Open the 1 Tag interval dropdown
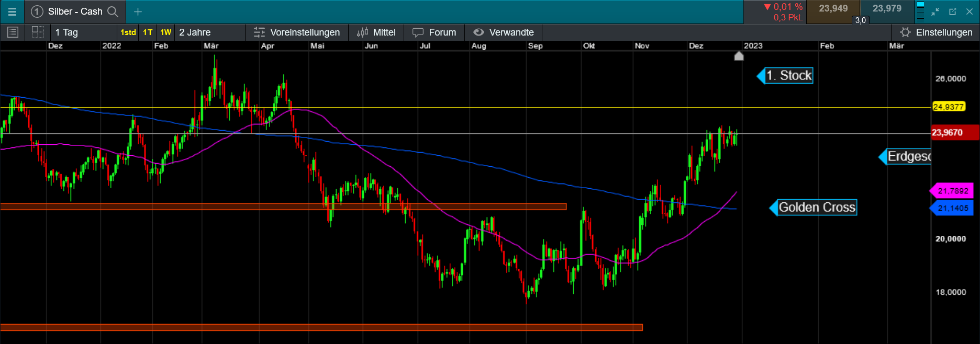Viewport: 980px width, 344px height. [84, 32]
